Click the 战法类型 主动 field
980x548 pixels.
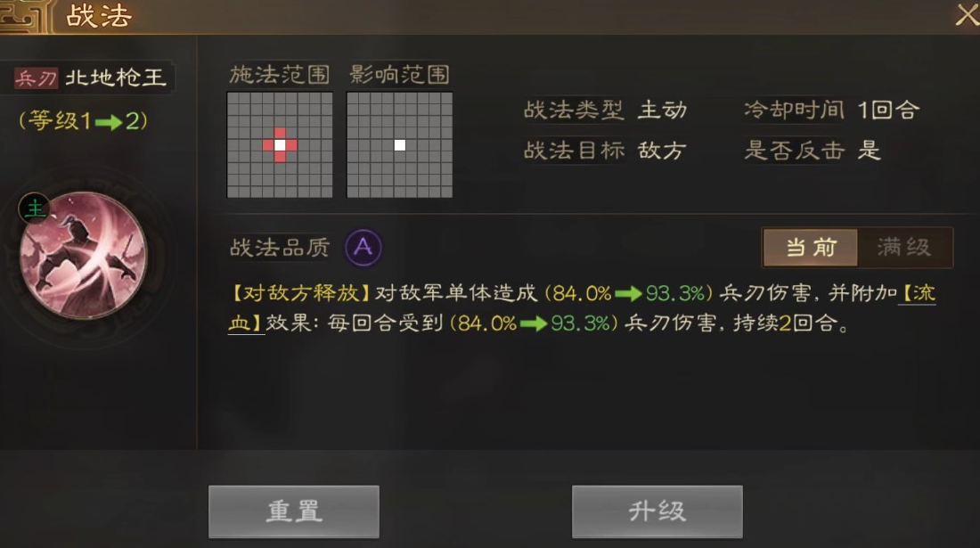pyautogui.click(x=605, y=110)
